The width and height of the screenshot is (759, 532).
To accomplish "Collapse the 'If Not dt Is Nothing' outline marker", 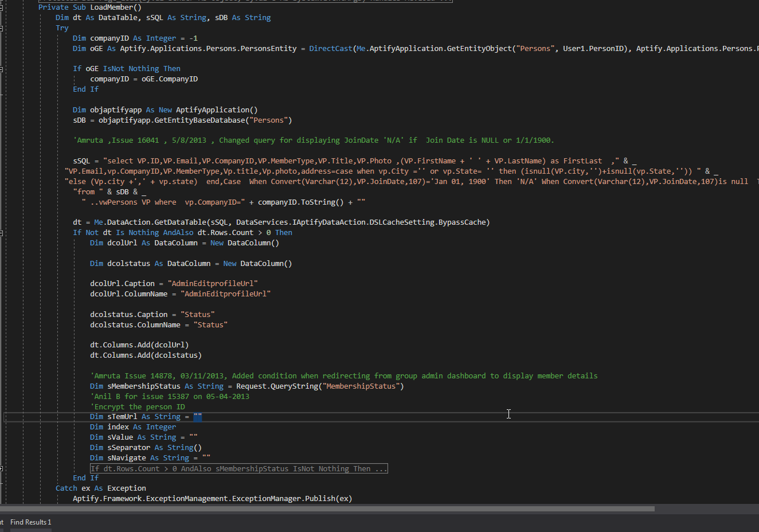I will click(x=2, y=233).
